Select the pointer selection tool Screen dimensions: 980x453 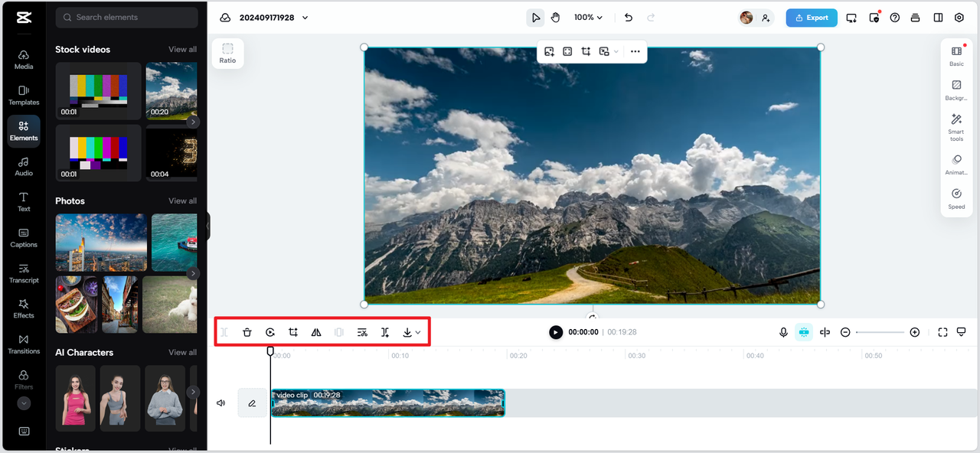coord(536,18)
